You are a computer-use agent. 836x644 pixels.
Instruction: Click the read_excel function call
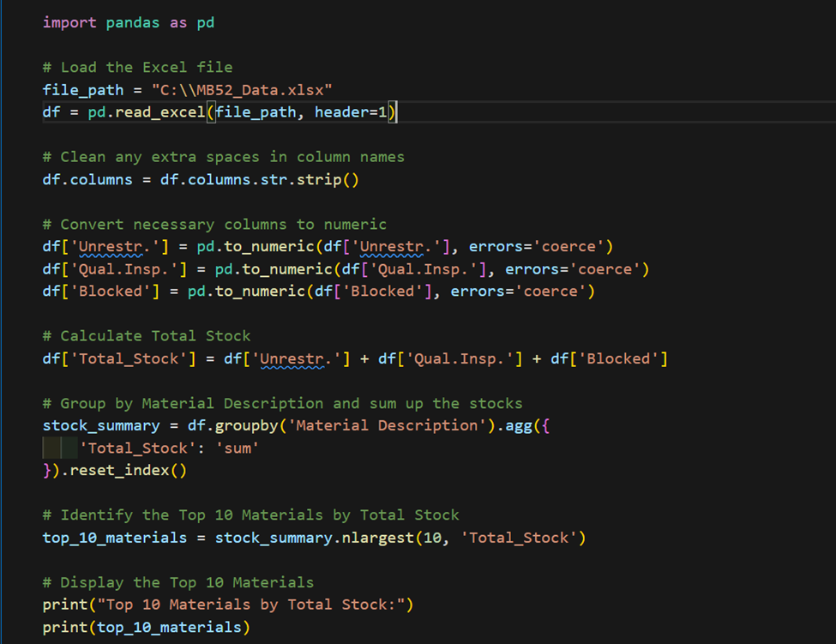159,111
